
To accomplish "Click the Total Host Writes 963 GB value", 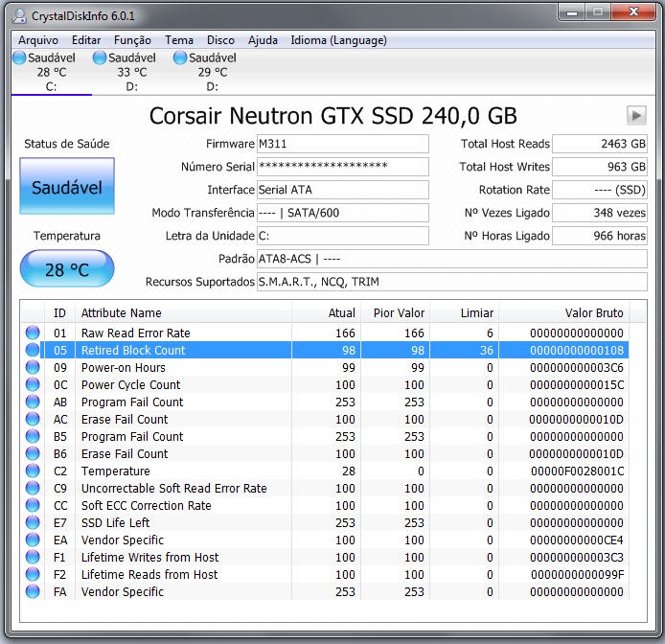I will coord(600,167).
